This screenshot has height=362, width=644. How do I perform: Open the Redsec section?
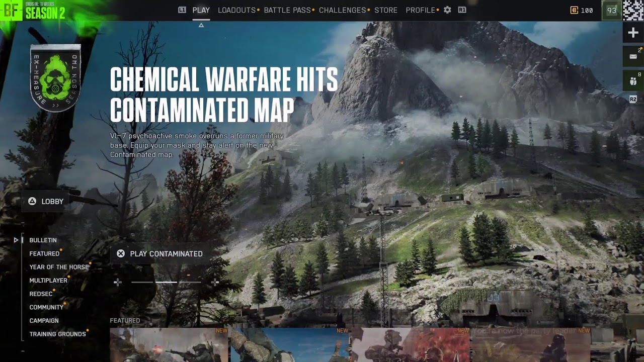tap(41, 294)
